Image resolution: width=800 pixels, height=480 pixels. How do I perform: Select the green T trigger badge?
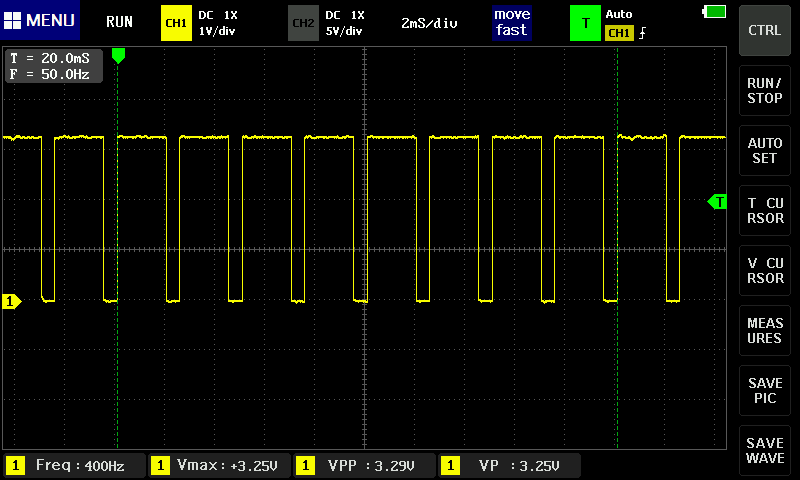585,23
